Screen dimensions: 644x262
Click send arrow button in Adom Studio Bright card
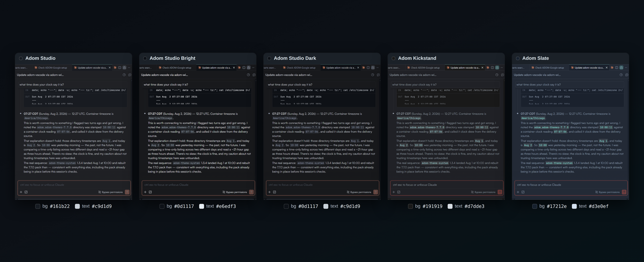[x=251, y=192]
